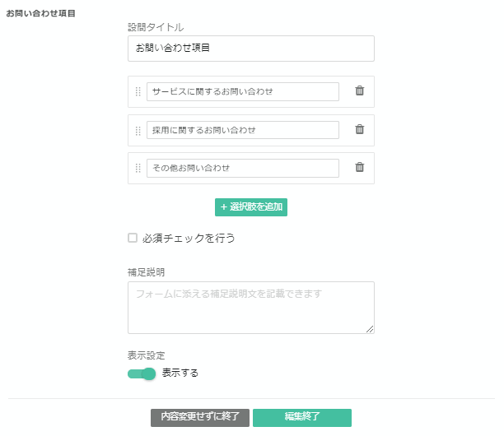Viewport: 504px width, 436px height.
Task: Click the plus sign on 選択肢を追加
Action: coord(223,207)
